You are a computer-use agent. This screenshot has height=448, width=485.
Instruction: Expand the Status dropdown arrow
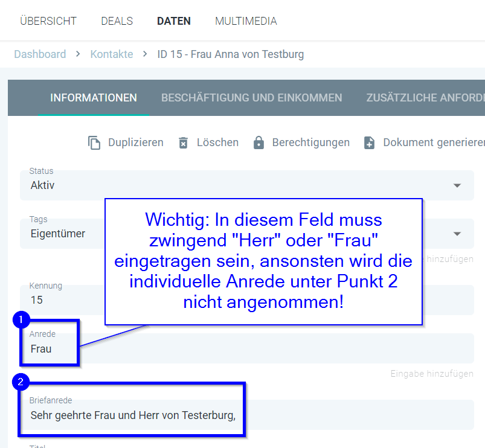[x=457, y=185]
